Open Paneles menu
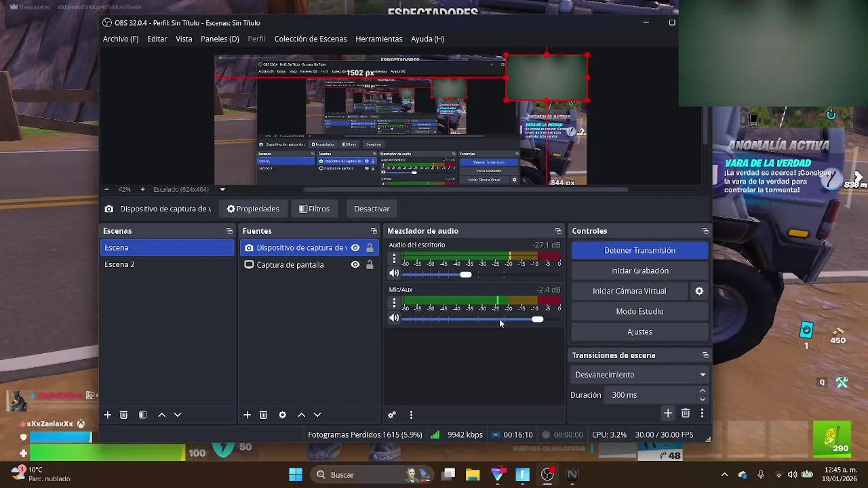The width and height of the screenshot is (868, 488). tap(220, 39)
